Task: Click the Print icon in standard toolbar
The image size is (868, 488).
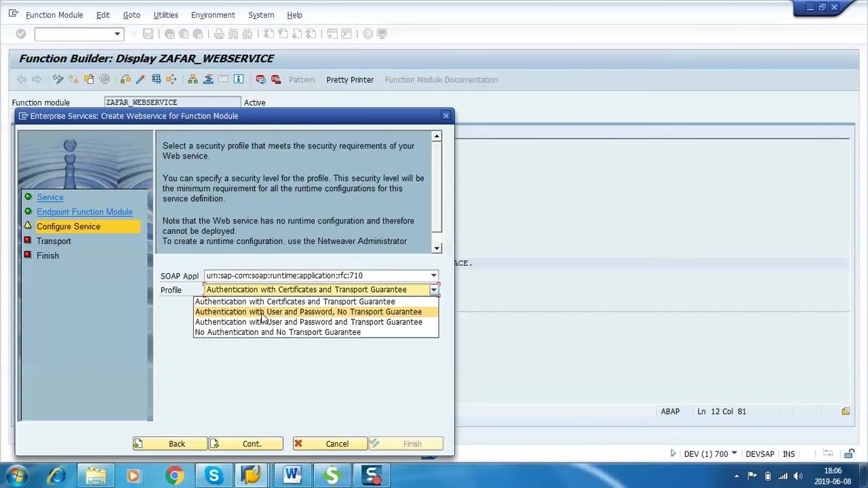Action: click(219, 34)
